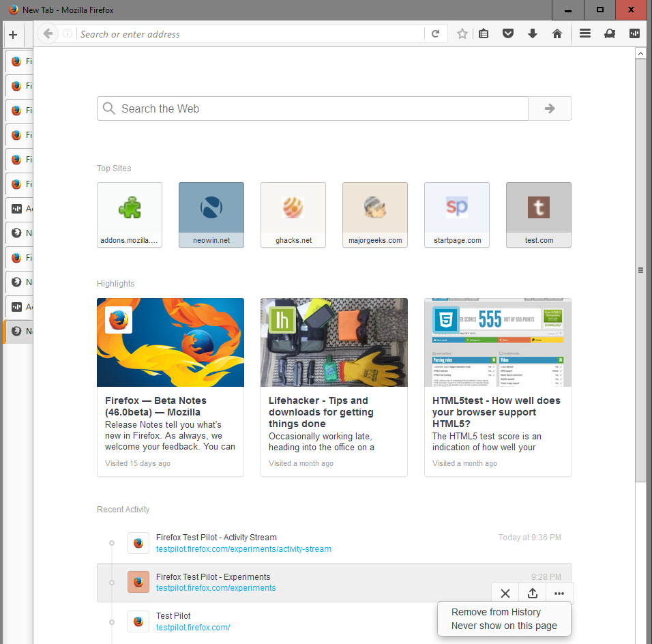The width and height of the screenshot is (652, 644).
Task: Click the HTML5 badge on the HTML5test card
Action: coord(446,320)
